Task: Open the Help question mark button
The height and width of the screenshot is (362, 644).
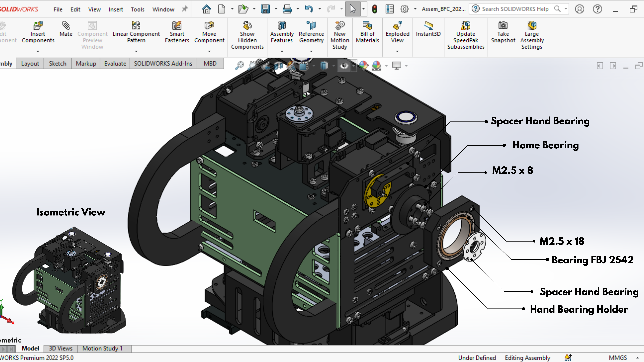Action: pos(598,9)
